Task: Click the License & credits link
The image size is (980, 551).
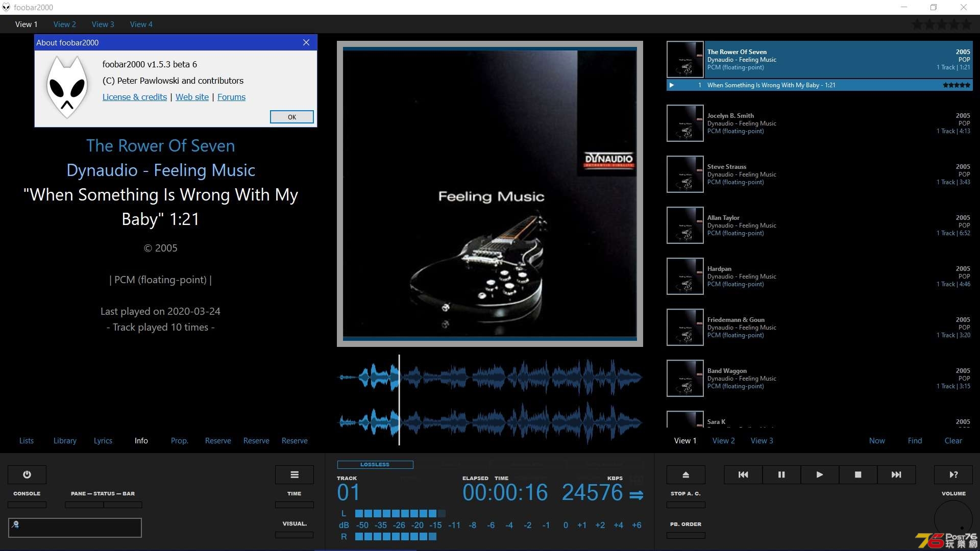Action: coord(134,97)
